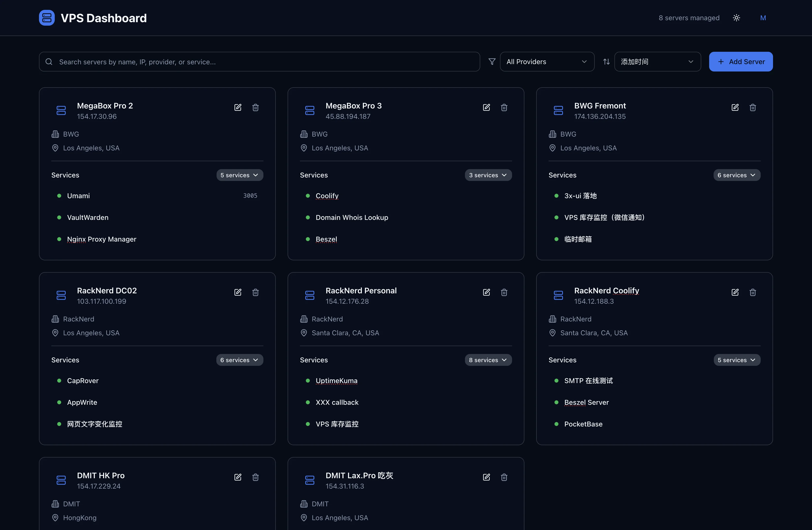Expand the 5 services list on MegaBox Pro 2
The image size is (812, 530).
click(240, 175)
